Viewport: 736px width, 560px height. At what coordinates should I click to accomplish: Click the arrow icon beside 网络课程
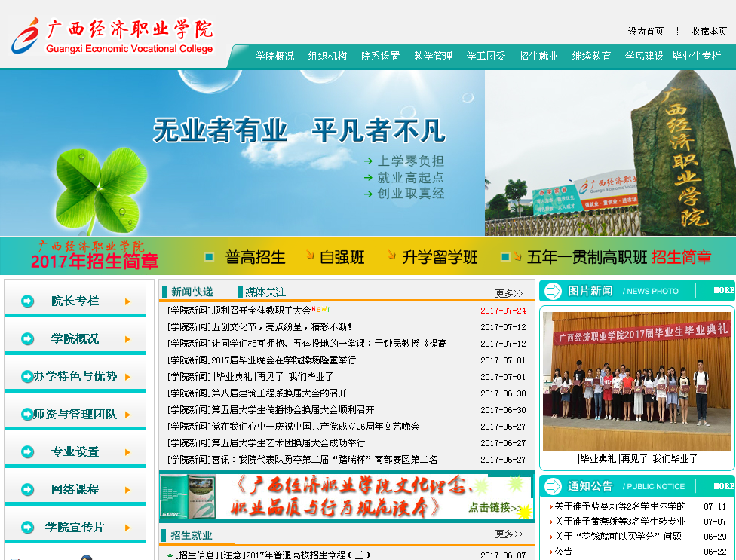coord(28,490)
